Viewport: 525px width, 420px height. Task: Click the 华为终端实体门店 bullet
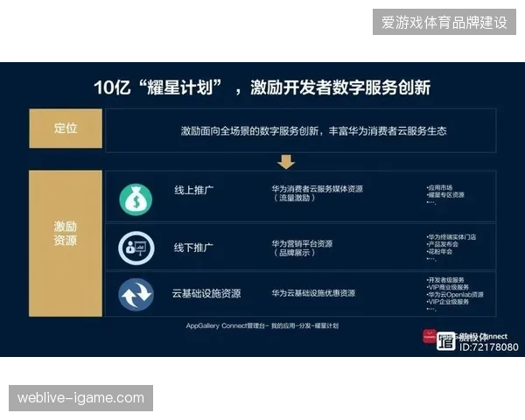point(451,237)
